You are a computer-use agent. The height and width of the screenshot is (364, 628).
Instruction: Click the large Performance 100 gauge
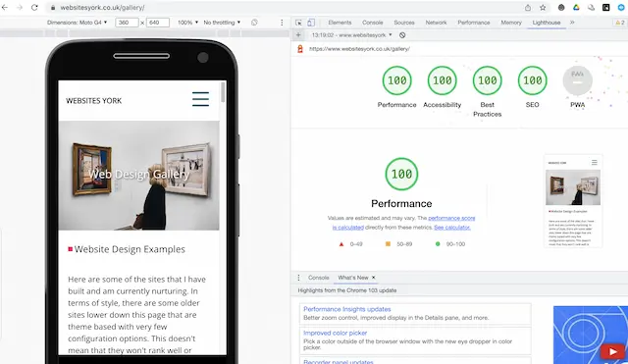click(x=401, y=175)
